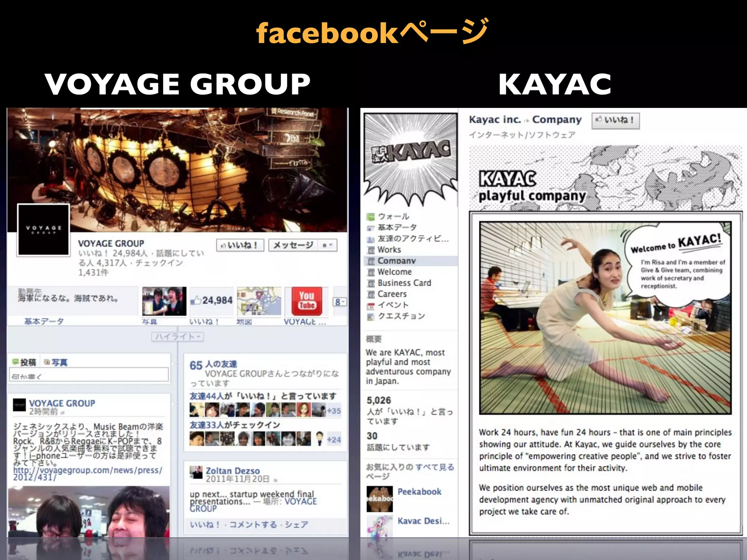This screenshot has height=560, width=747.
Task: Click the Works app icon
Action: (371, 250)
